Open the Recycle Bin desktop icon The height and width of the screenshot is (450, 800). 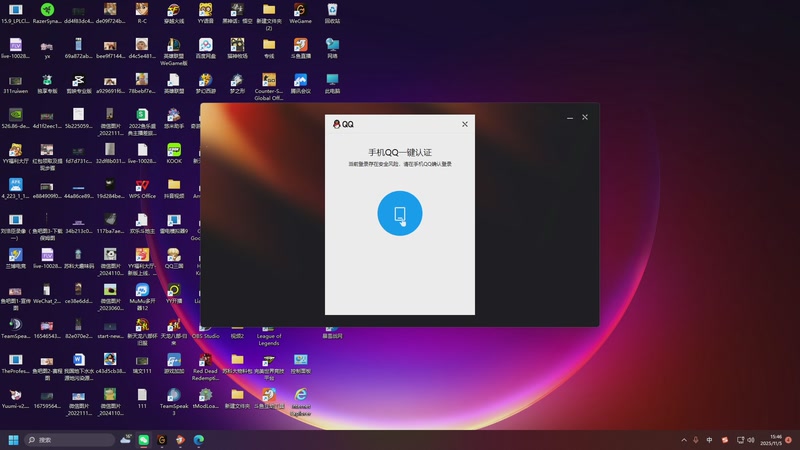pyautogui.click(x=332, y=13)
